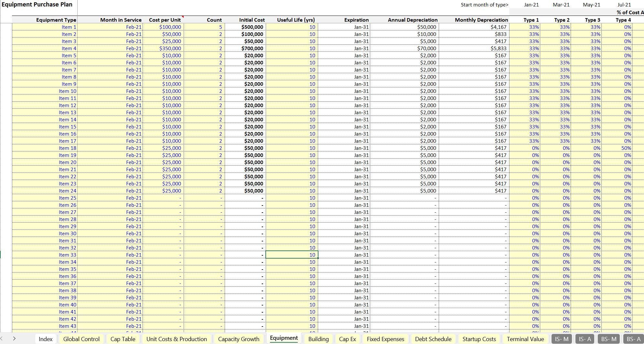Select the May-21 start month cell

(x=592, y=5)
